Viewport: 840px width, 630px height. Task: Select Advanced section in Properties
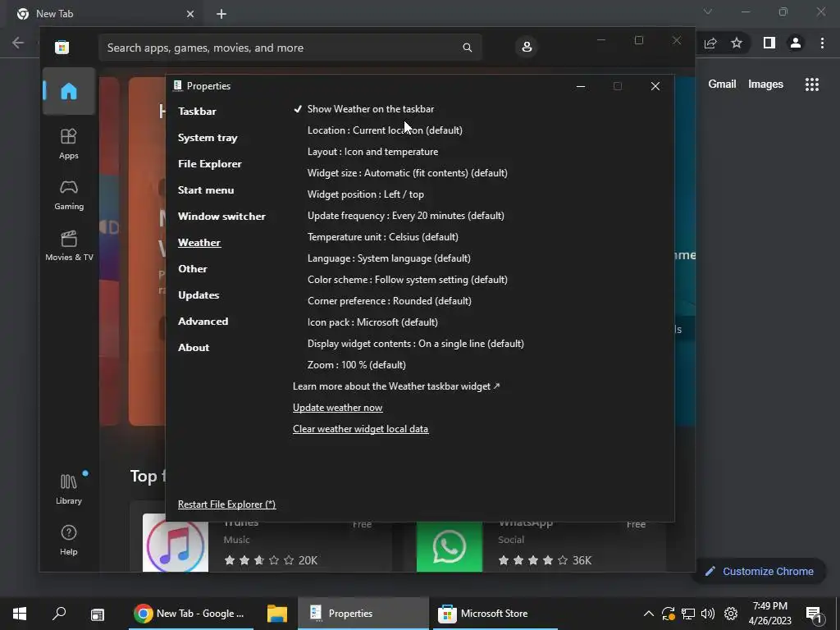(203, 322)
